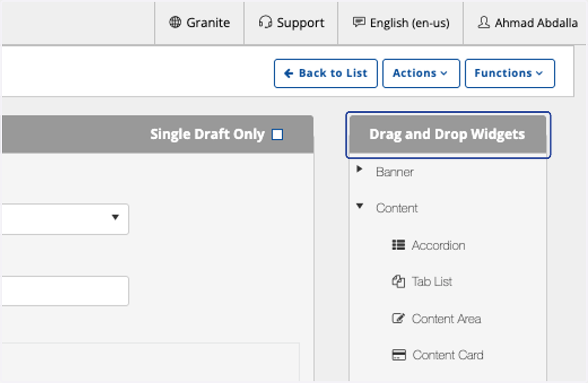Screen dimensions: 588x383
Task: Open the Support menu item
Action: 291,23
